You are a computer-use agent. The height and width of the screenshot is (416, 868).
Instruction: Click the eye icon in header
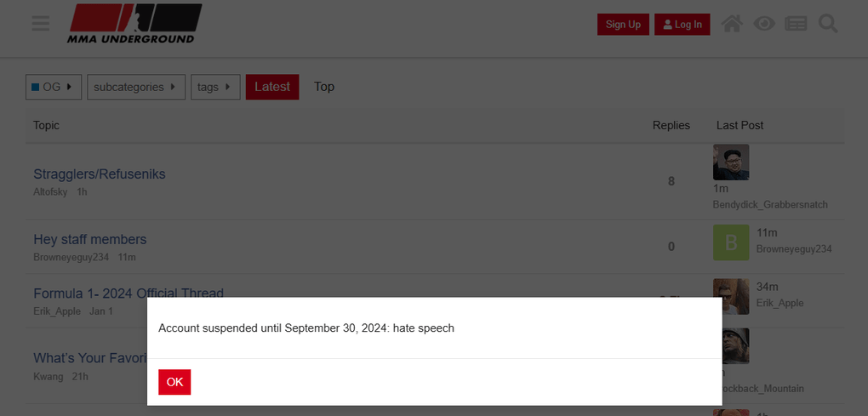click(x=764, y=24)
